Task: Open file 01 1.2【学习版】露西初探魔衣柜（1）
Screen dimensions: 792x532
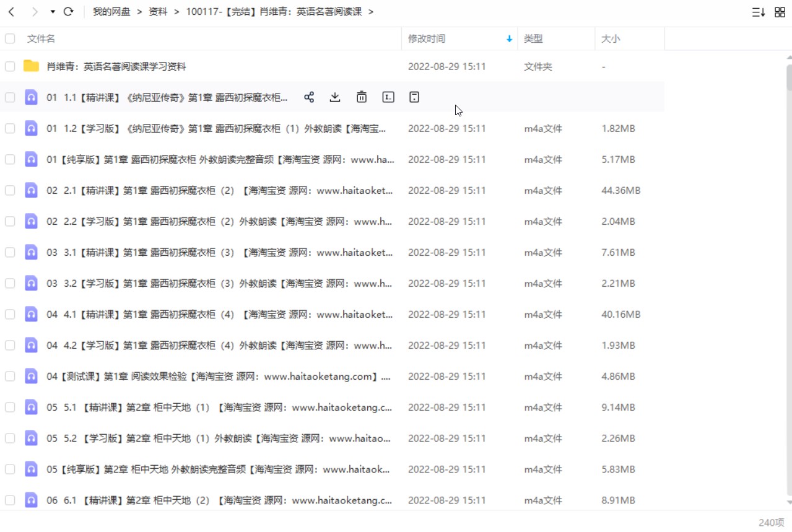Action: coord(217,128)
